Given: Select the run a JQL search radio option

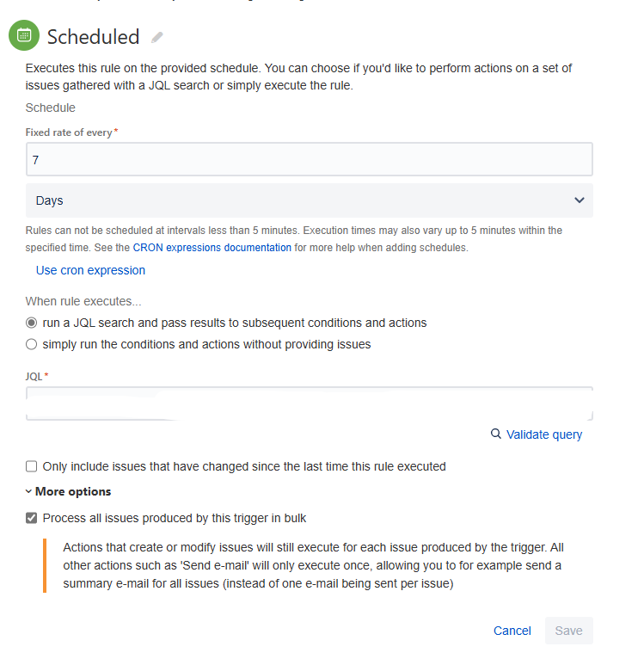Looking at the screenshot, I should point(31,323).
